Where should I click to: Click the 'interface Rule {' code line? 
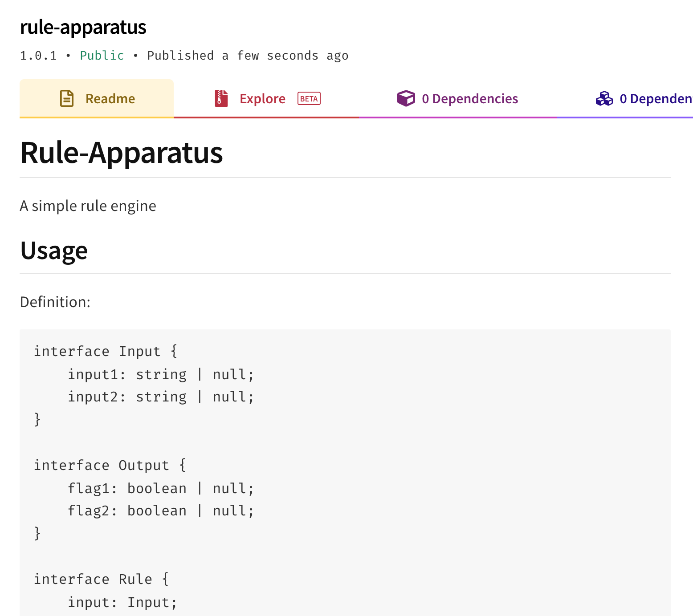102,579
